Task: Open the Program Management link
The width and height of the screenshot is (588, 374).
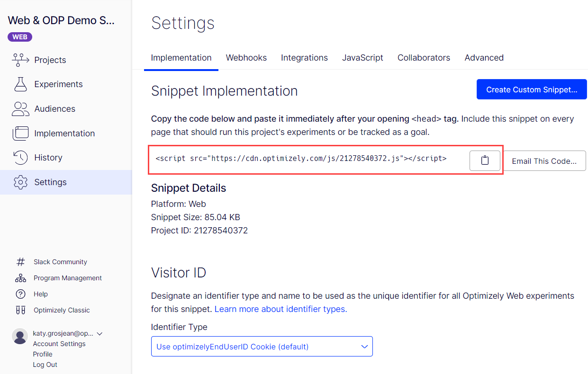Action: (x=68, y=278)
